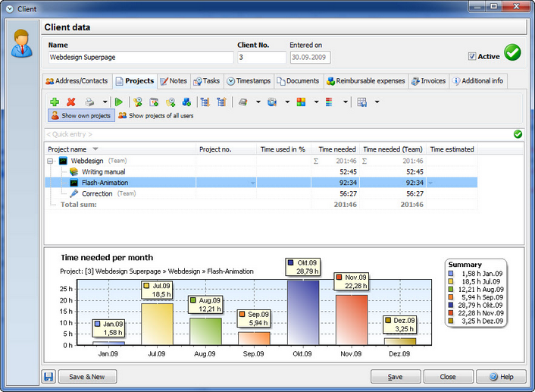Toggle the Active checkbox
Image resolution: width=535 pixels, height=392 pixels.
coord(472,56)
